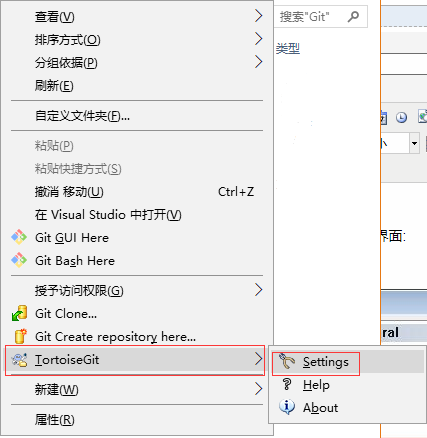This screenshot has height=438, width=427.
Task: Choose Help in TortoiseGit submenu
Action: (348, 385)
